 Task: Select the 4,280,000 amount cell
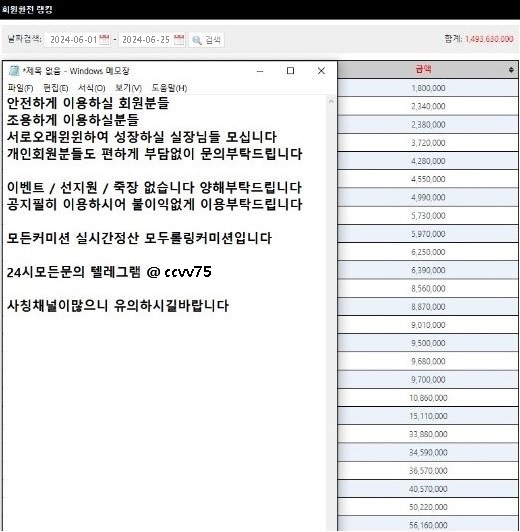pos(428,161)
